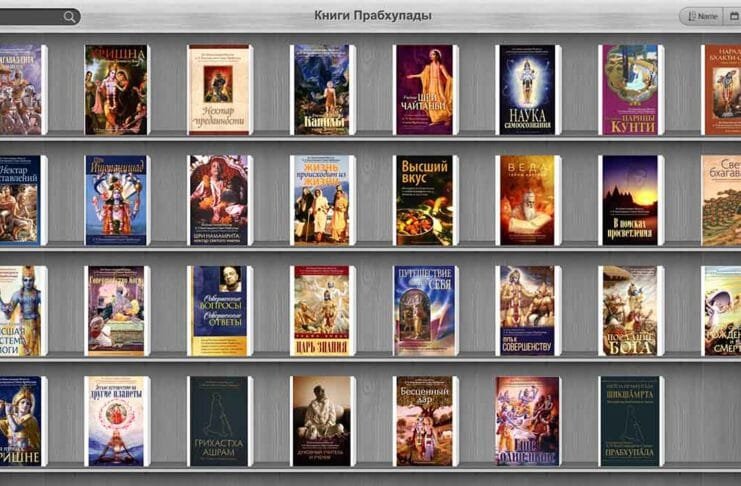Open the Нарада бхакти сутра book

721,90
